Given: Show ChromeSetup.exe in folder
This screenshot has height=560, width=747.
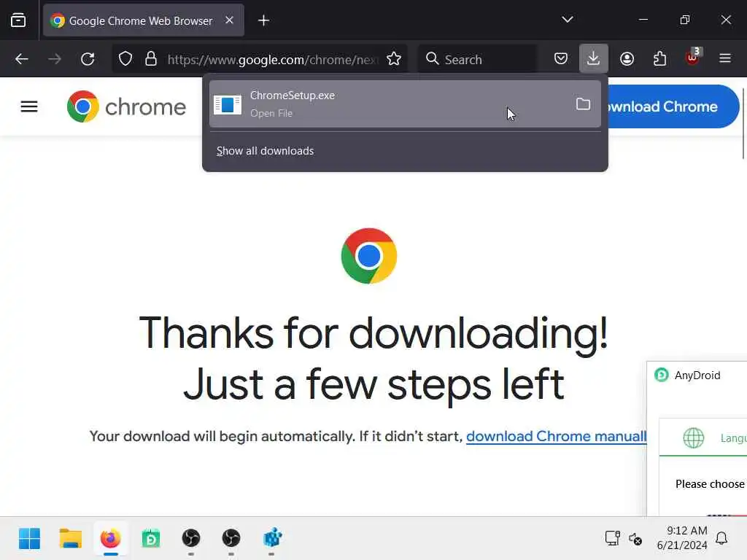Looking at the screenshot, I should pos(583,104).
